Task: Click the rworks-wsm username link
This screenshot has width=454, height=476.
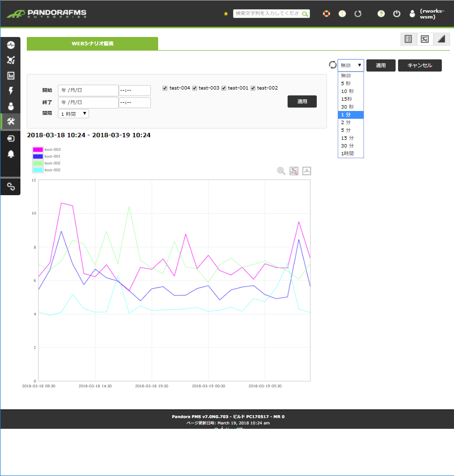Action: pyautogui.click(x=432, y=14)
